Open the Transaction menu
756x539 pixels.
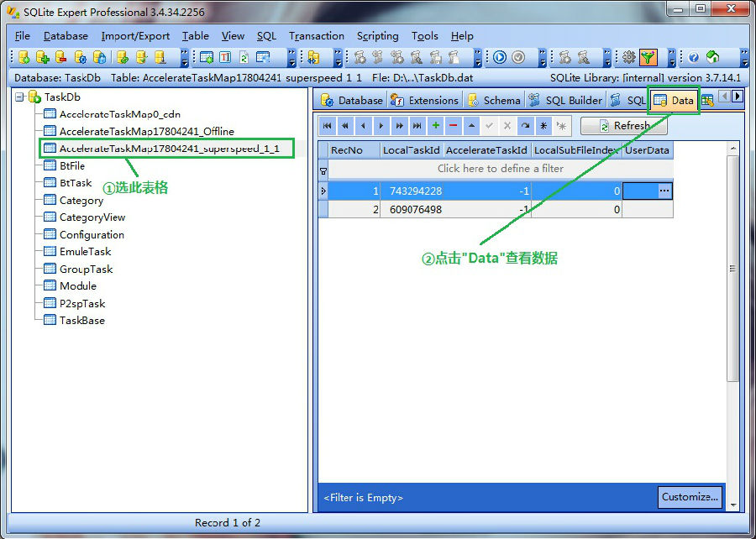[x=316, y=36]
